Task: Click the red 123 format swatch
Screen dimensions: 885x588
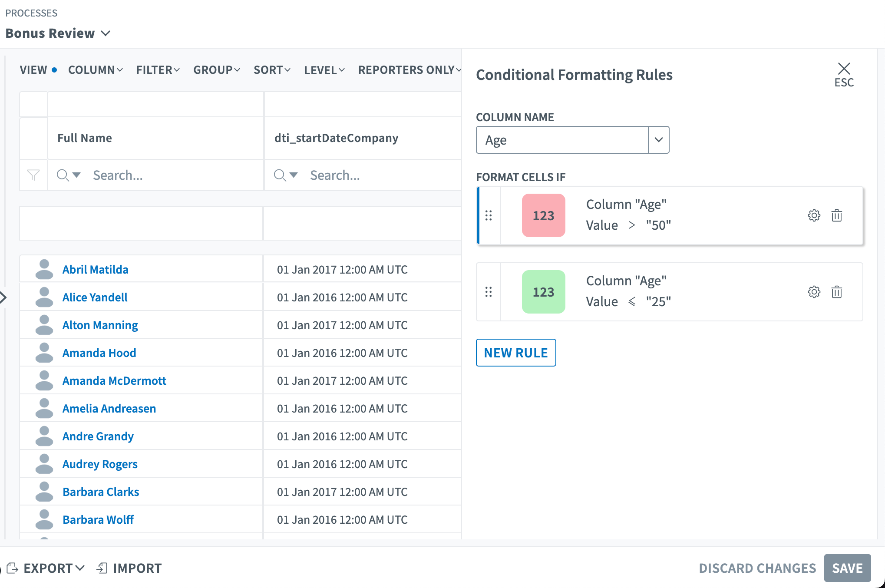Action: [x=543, y=215]
